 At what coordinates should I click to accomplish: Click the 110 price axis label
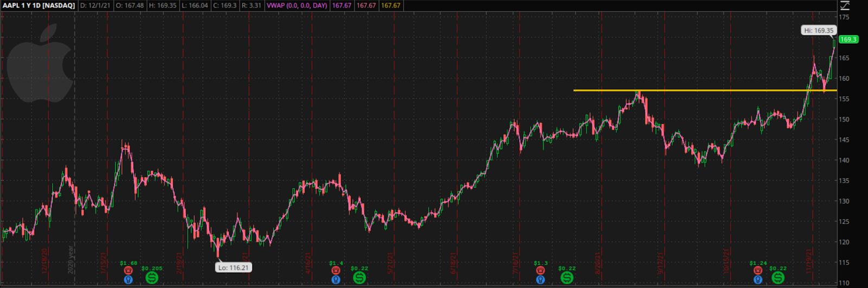[x=844, y=283]
